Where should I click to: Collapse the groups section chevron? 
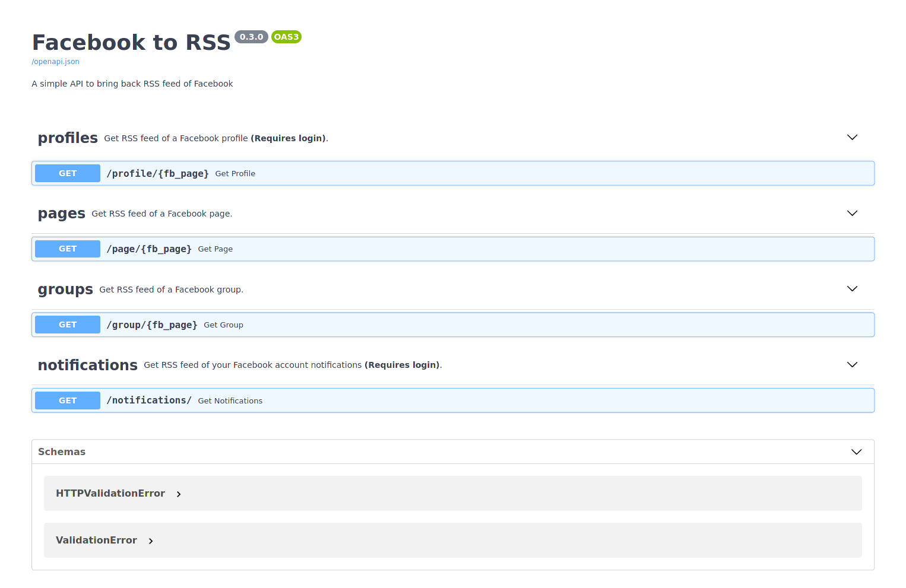[x=852, y=289]
